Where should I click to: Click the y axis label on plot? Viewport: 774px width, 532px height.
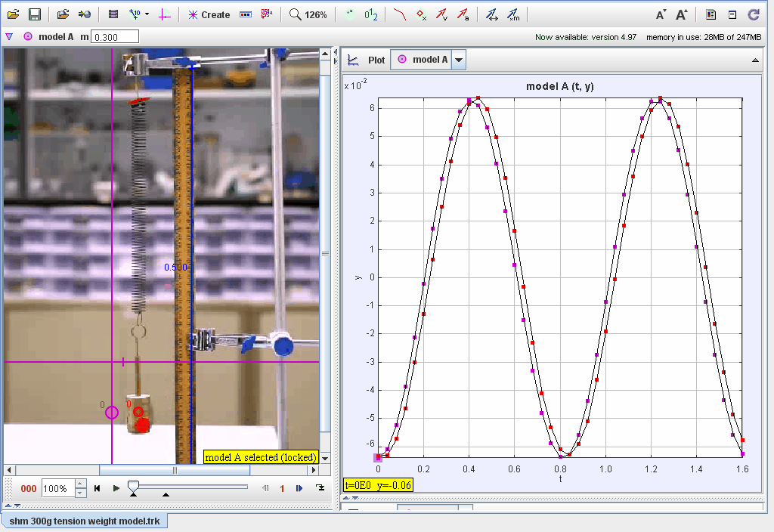(x=358, y=277)
